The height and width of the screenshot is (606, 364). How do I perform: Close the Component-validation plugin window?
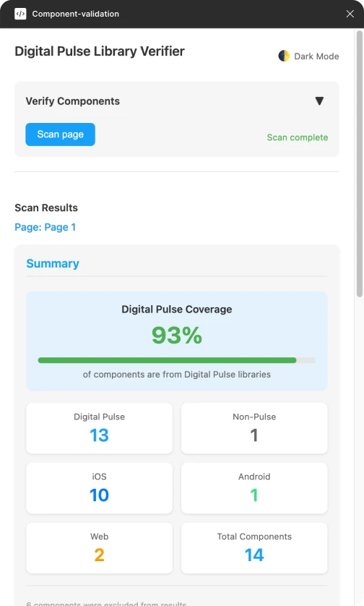(x=350, y=14)
